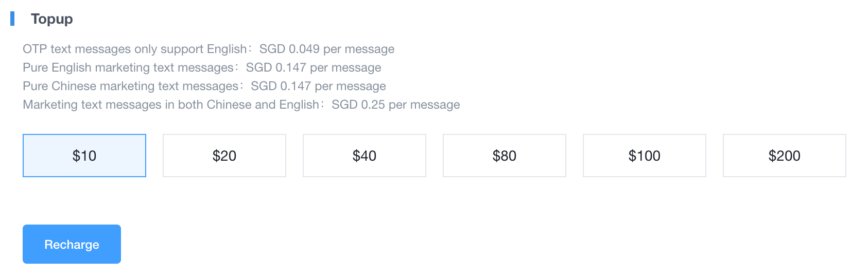The image size is (868, 274).
Task: Click the Pure English marketing messages label
Action: click(x=128, y=67)
